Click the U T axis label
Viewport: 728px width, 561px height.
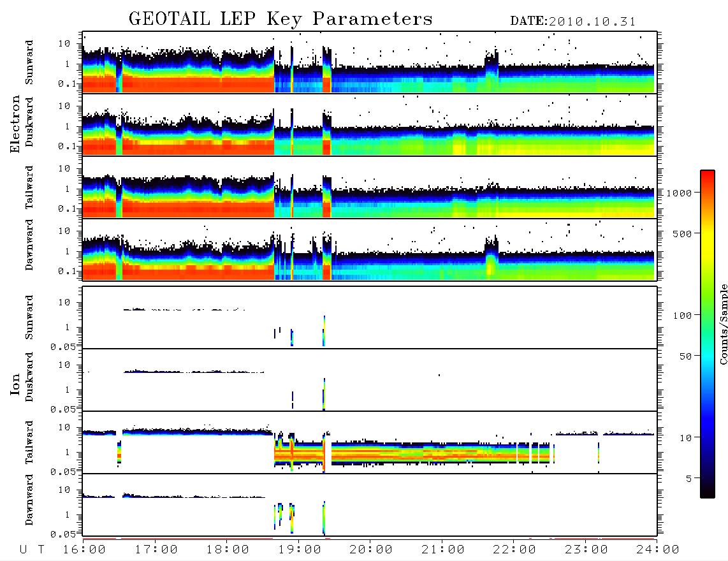pos(33,550)
